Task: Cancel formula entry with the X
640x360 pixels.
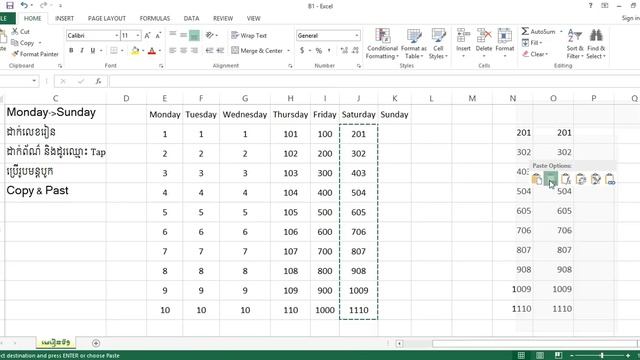Action: (x=63, y=81)
